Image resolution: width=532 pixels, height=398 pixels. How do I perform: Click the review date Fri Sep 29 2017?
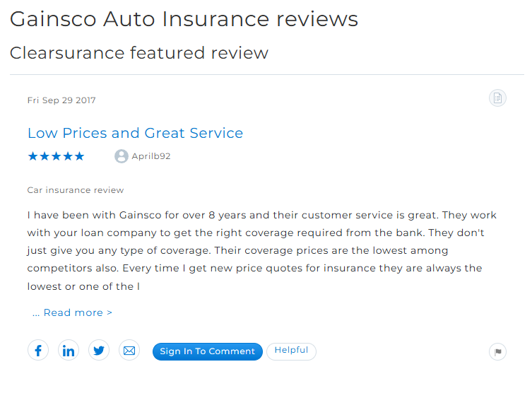(61, 100)
